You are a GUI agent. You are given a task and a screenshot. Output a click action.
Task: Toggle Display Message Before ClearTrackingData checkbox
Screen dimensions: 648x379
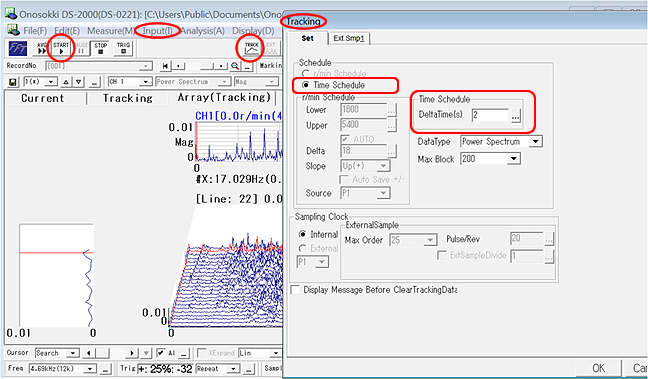[295, 290]
